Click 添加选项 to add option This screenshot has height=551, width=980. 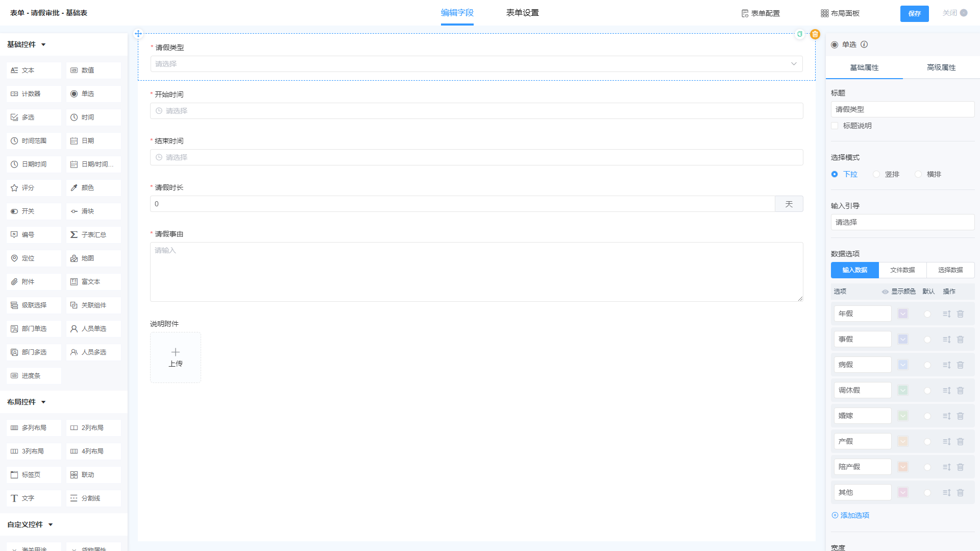pyautogui.click(x=850, y=515)
